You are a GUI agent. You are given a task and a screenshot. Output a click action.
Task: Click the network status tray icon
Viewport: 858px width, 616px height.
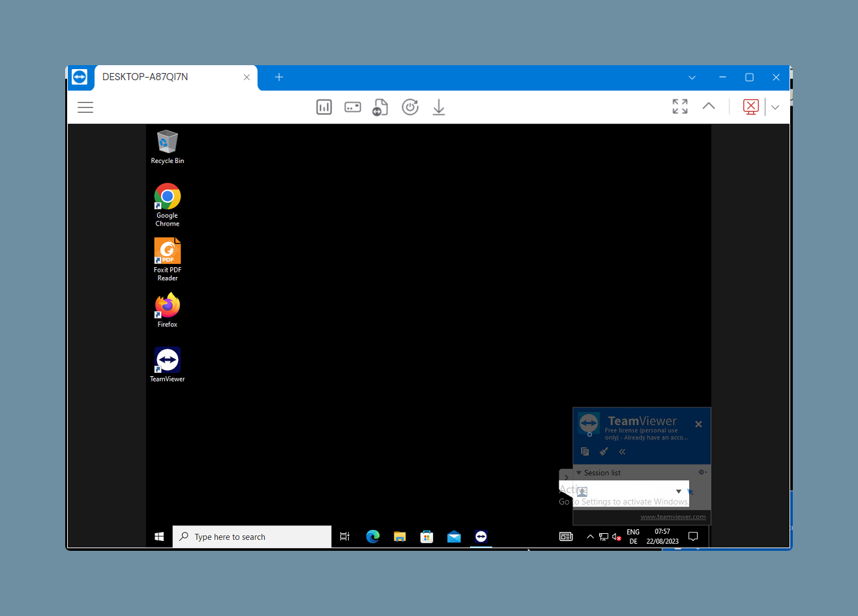(604, 537)
